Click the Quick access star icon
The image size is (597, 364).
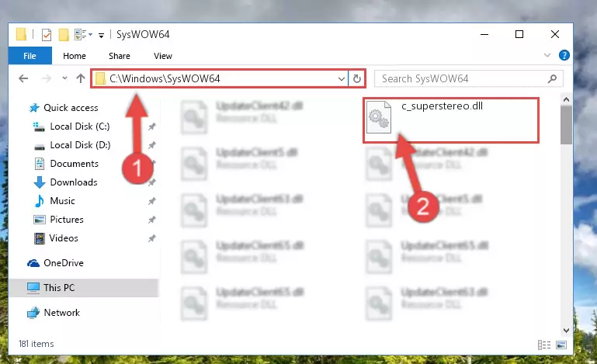point(34,108)
